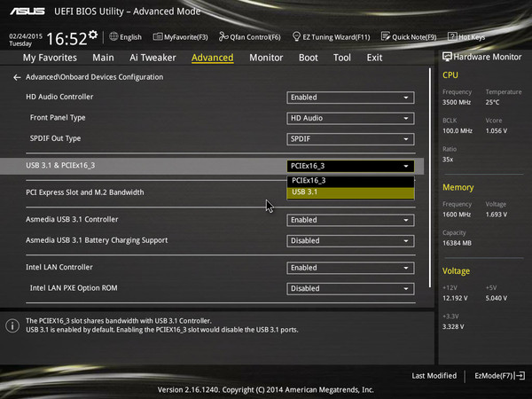The height and width of the screenshot is (399, 532).
Task: Click the info circle icon in help area
Action: [12, 325]
